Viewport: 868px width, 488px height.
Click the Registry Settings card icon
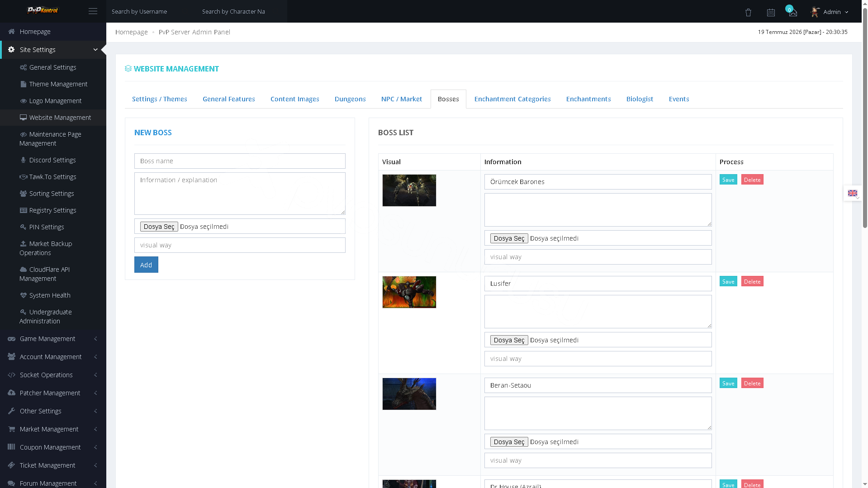(23, 210)
